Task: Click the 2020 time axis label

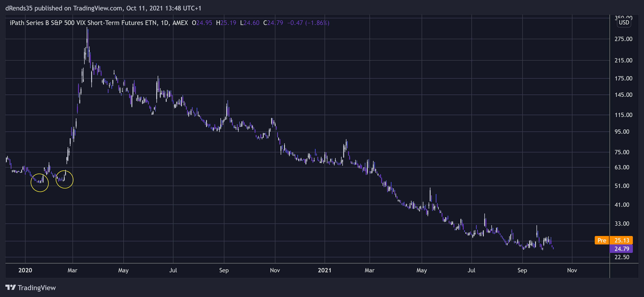Action: click(x=25, y=270)
